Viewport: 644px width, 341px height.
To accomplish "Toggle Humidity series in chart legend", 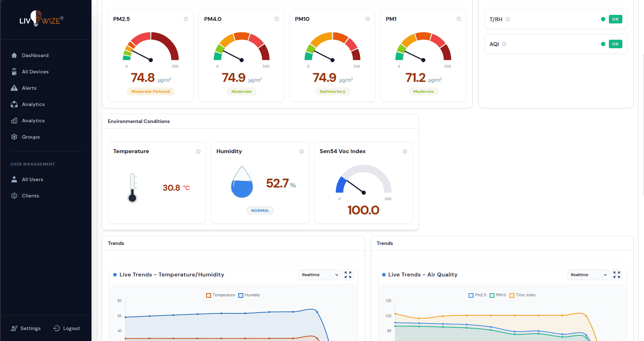I will [249, 295].
